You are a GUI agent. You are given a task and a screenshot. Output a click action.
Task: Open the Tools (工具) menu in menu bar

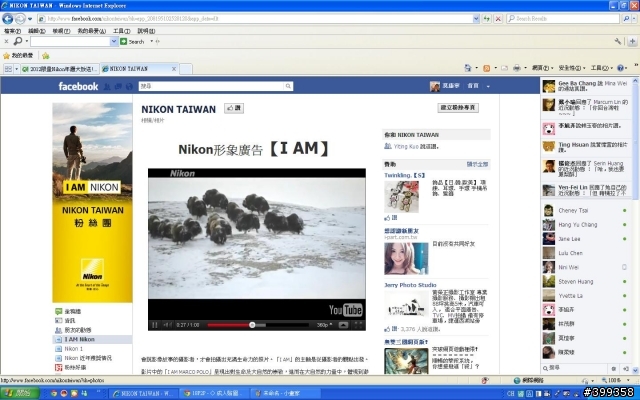(122, 31)
